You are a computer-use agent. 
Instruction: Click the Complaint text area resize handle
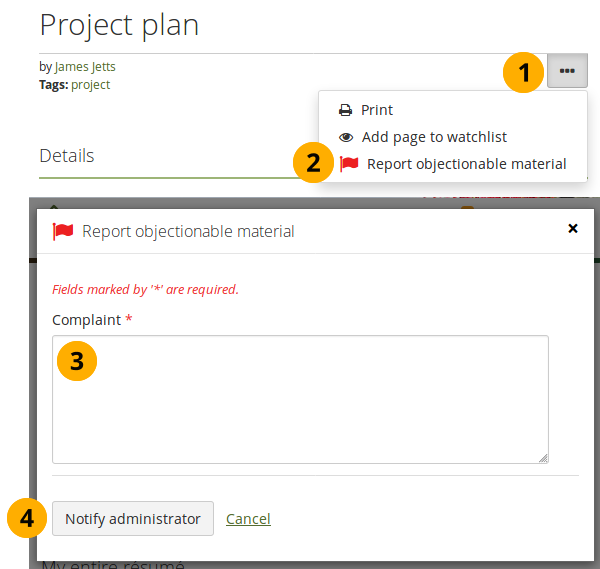point(543,458)
